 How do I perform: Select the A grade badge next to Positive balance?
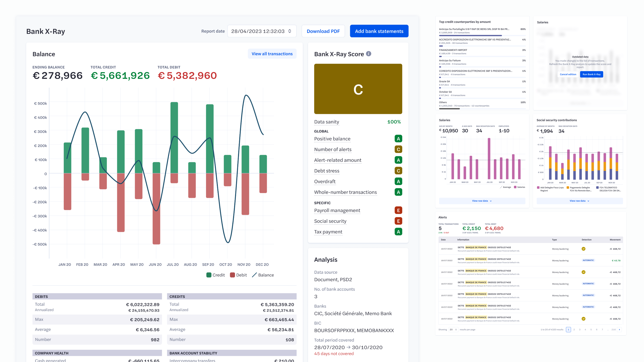pyautogui.click(x=398, y=138)
